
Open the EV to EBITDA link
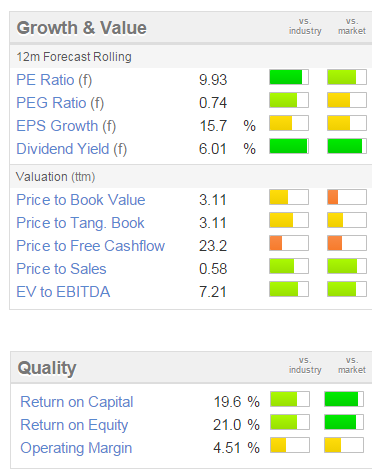tap(63, 292)
